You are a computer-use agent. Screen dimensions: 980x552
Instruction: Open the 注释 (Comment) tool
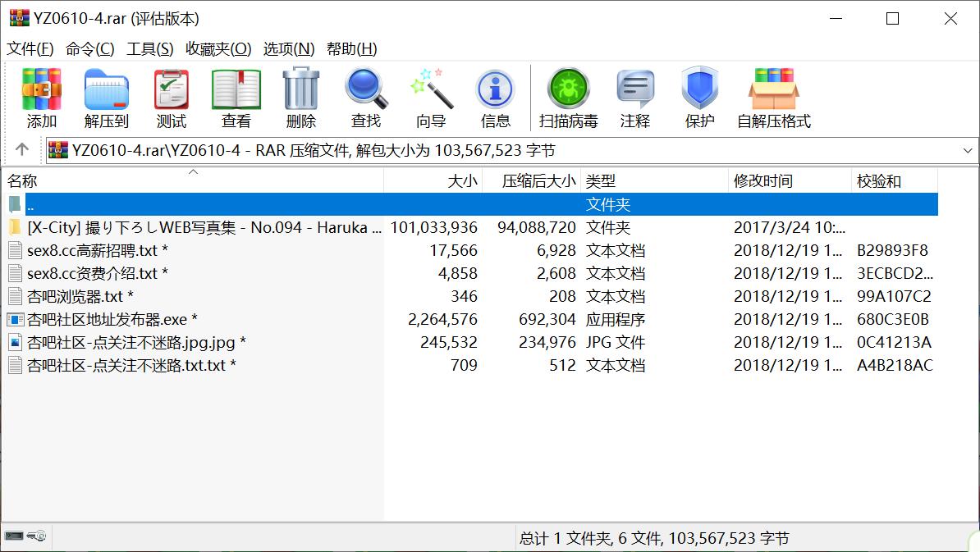[635, 98]
